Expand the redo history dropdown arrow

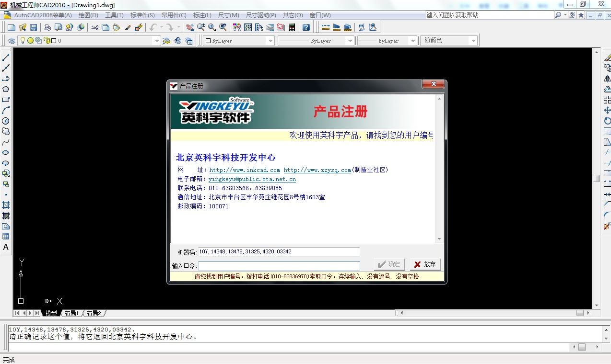point(178,27)
